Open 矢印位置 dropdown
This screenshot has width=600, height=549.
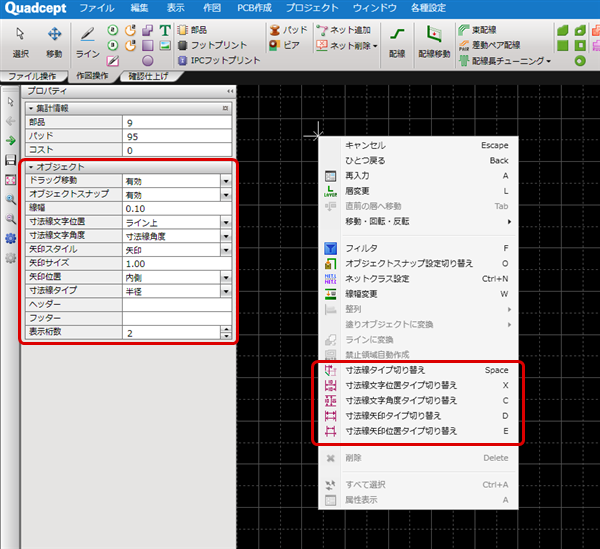(x=226, y=277)
